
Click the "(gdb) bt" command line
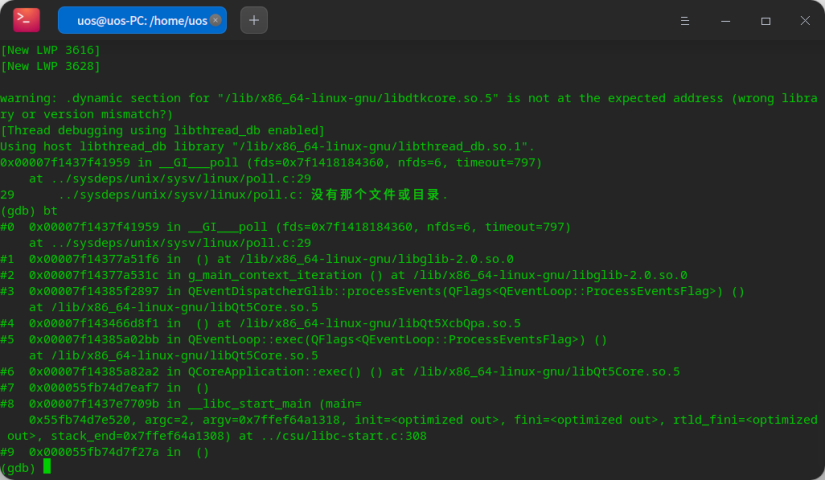click(x=29, y=211)
